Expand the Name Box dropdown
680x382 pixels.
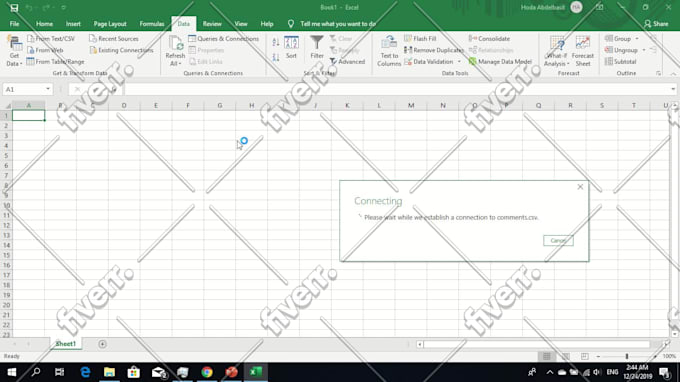(x=48, y=89)
